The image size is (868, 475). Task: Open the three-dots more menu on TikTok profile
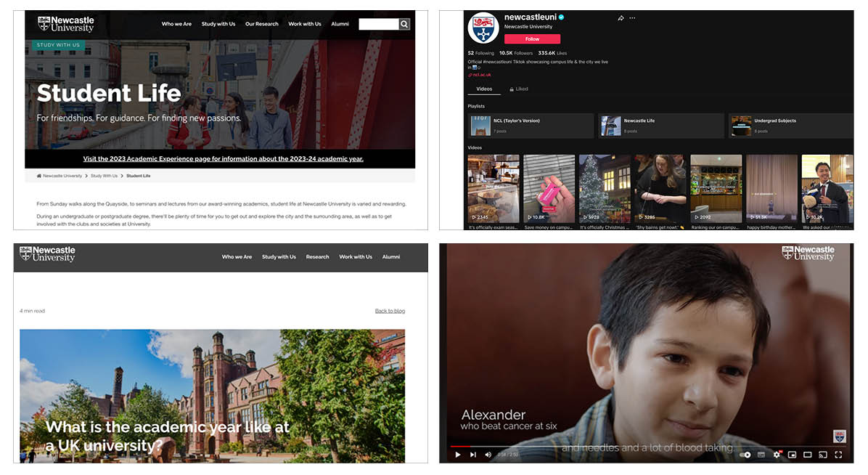click(632, 18)
